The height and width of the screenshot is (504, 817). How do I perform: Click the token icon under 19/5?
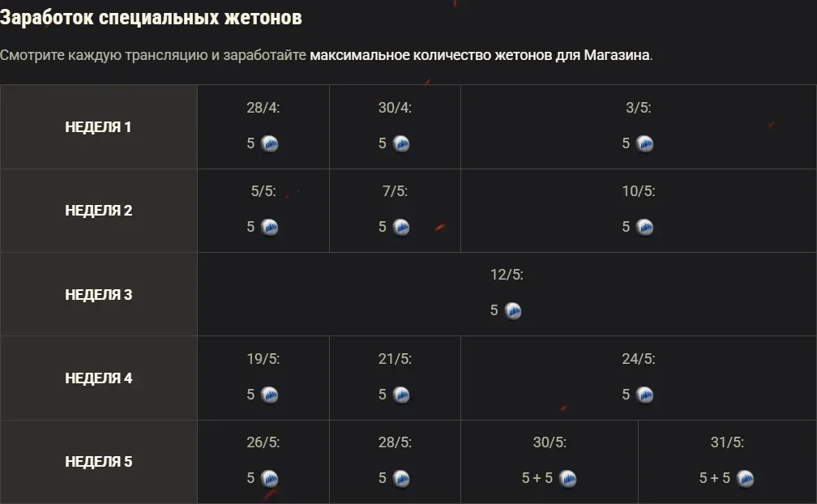(x=270, y=395)
